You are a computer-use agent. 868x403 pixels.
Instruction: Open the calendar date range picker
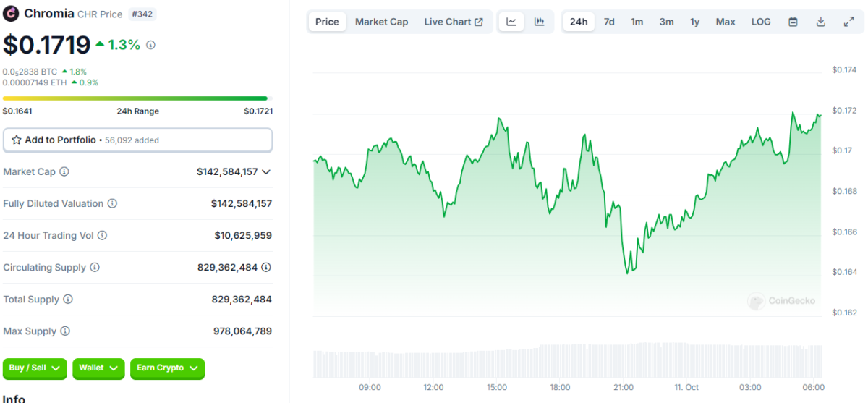[x=793, y=22]
